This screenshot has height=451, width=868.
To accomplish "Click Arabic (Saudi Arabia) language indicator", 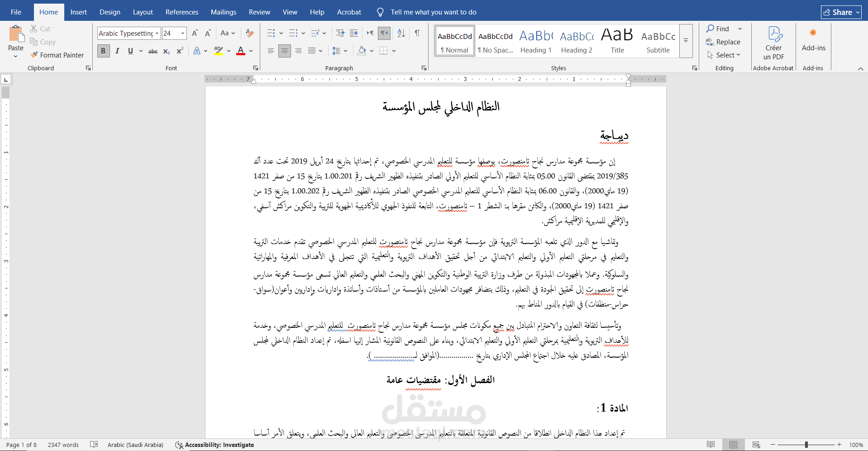I will pyautogui.click(x=135, y=445).
